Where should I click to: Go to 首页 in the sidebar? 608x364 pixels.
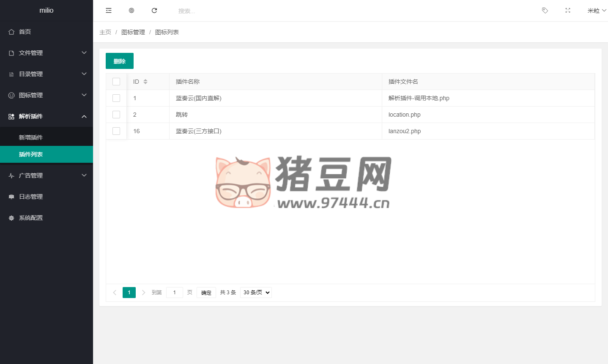pos(25,32)
